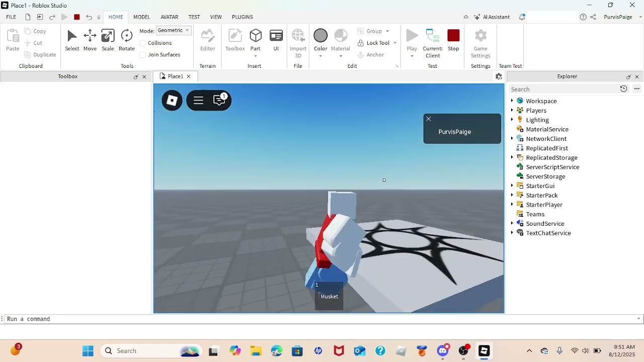Open the UI insert tool
Screen dimensions: 644x362
coord(276,40)
